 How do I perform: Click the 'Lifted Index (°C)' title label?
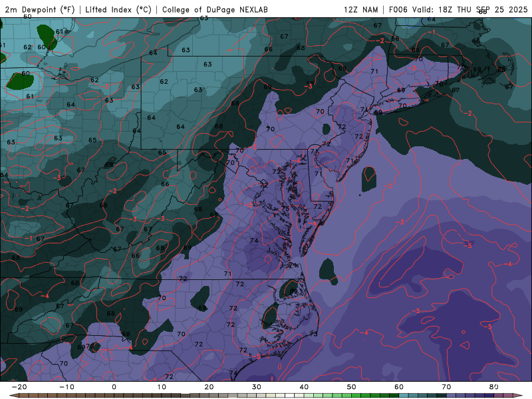point(118,10)
